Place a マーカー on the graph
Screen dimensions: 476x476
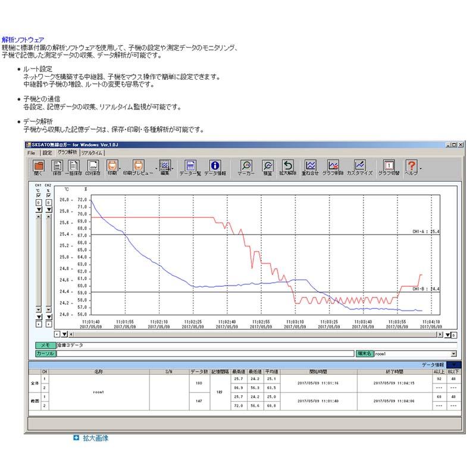pyautogui.click(x=246, y=166)
